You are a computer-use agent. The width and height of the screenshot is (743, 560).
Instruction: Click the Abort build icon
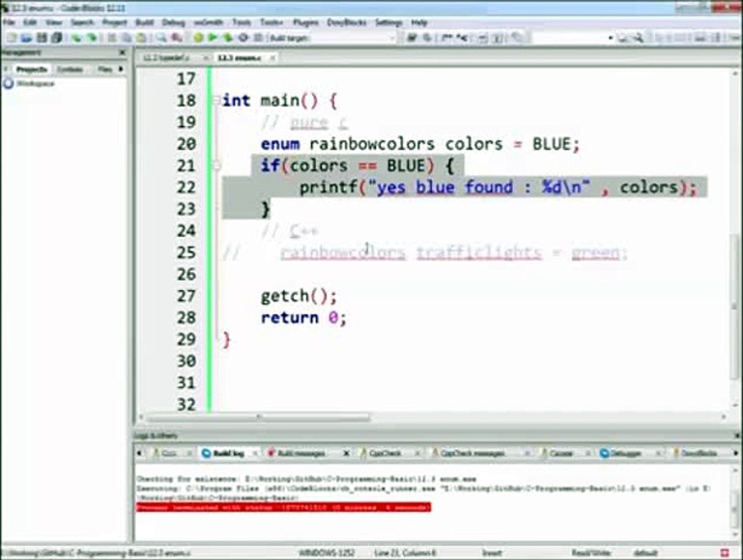[x=258, y=37]
